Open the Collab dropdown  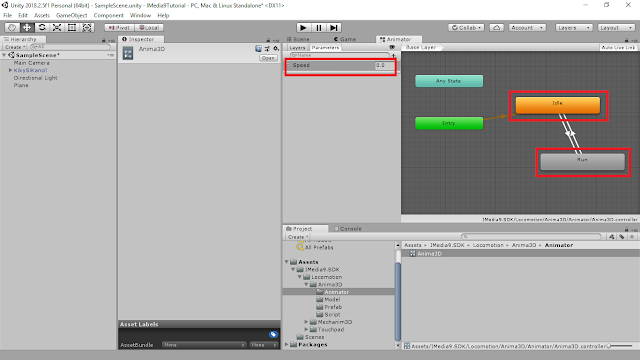pyautogui.click(x=466, y=27)
